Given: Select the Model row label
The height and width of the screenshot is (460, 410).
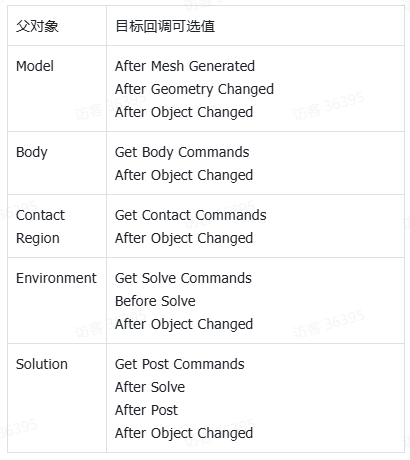Looking at the screenshot, I should click(35, 66).
